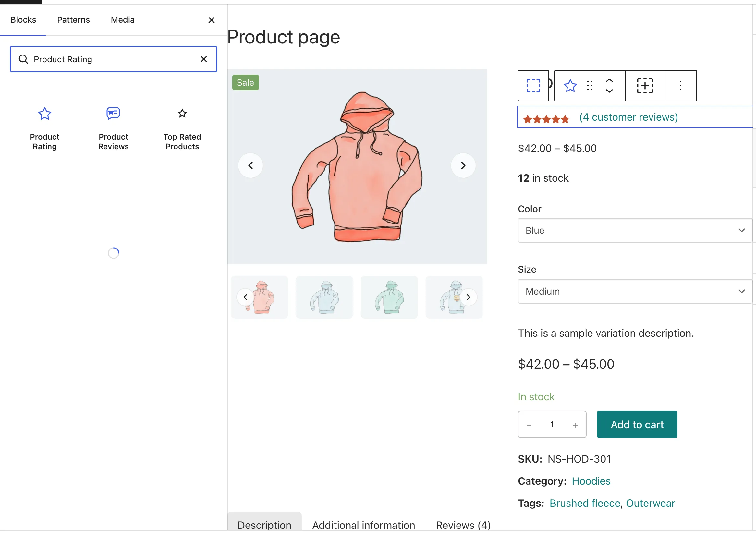Click the star block type icon in toolbar
The image size is (756, 534).
point(570,86)
